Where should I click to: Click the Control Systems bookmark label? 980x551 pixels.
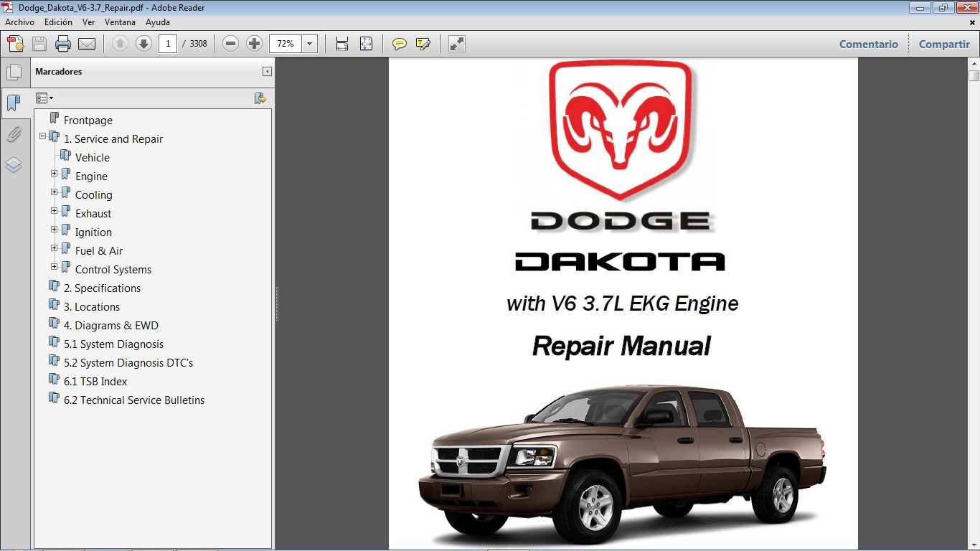(113, 270)
